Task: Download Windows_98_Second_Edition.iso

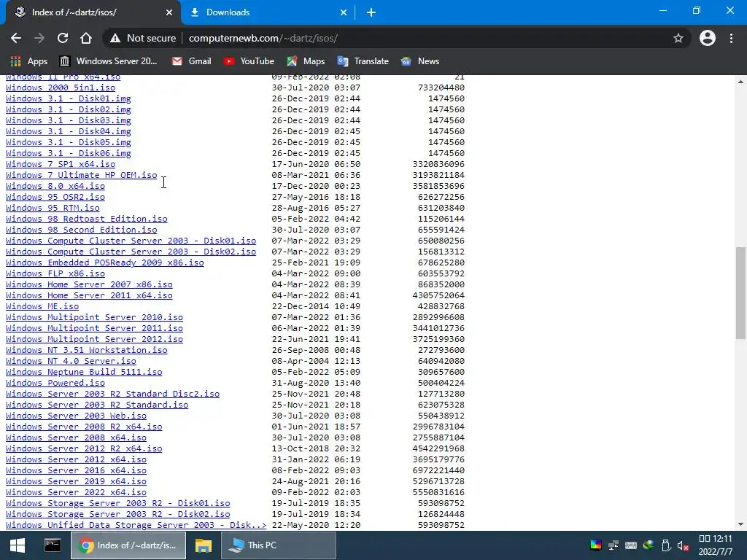Action: [82, 230]
